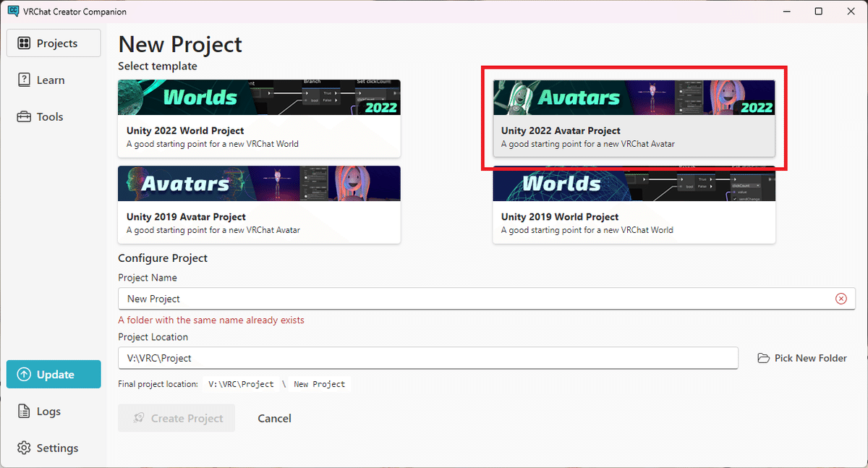Select Unity 2022 Avatar Project template
This screenshot has width=868, height=468.
point(634,118)
